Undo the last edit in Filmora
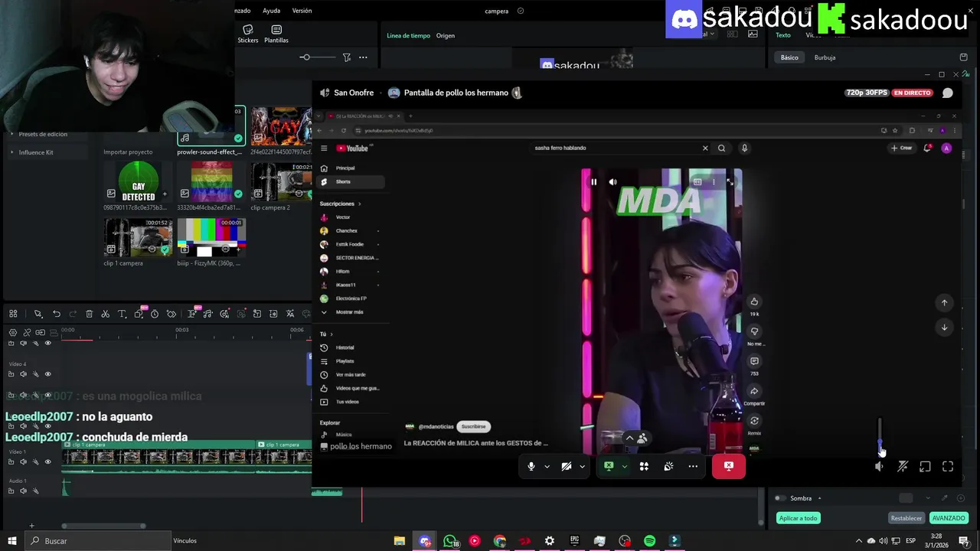The image size is (980, 551). click(56, 314)
